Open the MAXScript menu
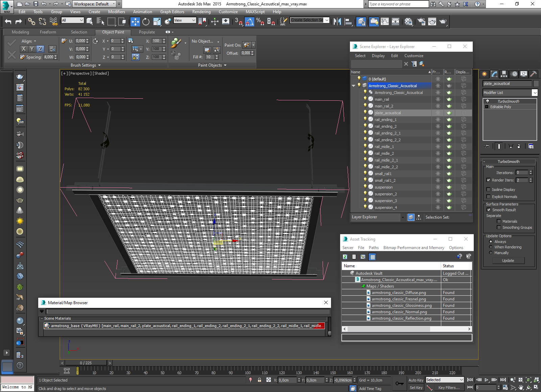The width and height of the screenshot is (541, 392). 255,12
